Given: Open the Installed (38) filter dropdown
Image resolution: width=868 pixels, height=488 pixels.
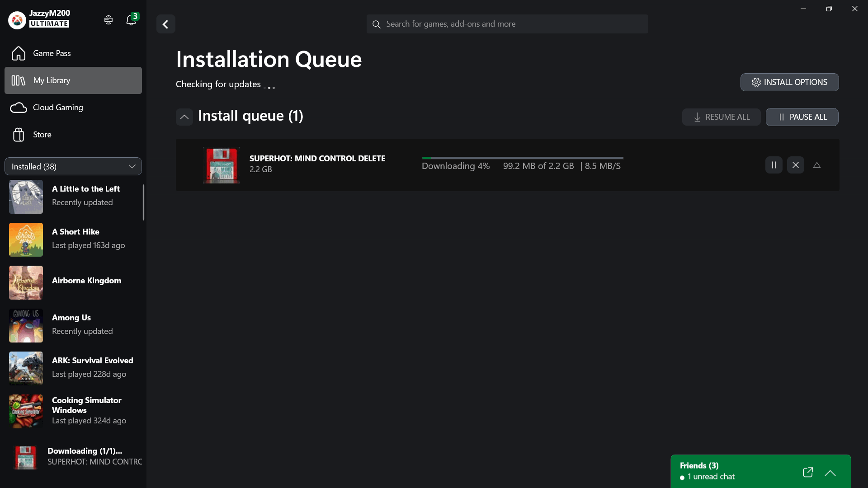Looking at the screenshot, I should 73,166.
